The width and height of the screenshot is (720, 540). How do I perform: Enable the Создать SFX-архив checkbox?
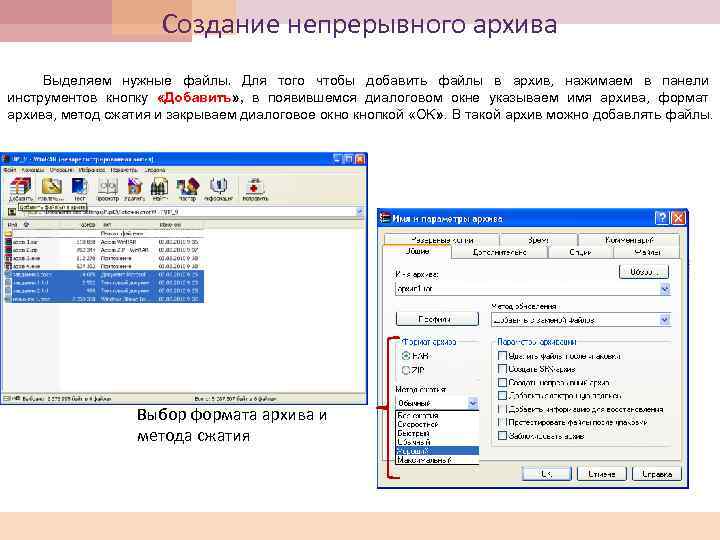pos(502,369)
